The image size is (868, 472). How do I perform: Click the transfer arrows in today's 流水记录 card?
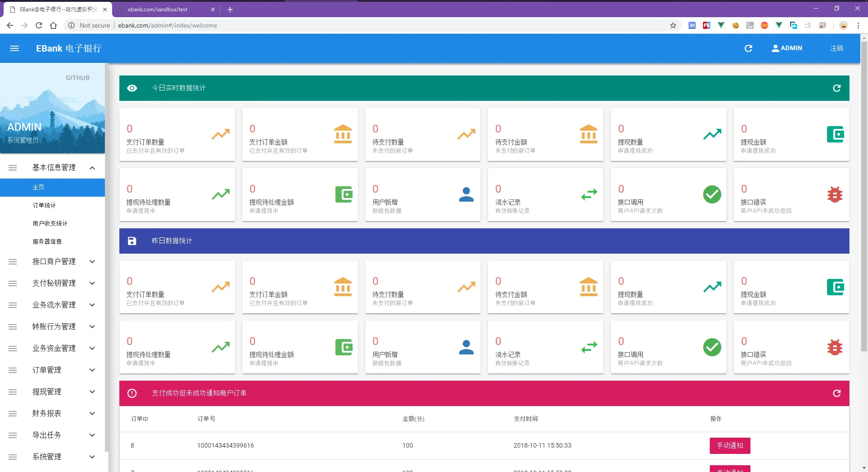pyautogui.click(x=589, y=194)
